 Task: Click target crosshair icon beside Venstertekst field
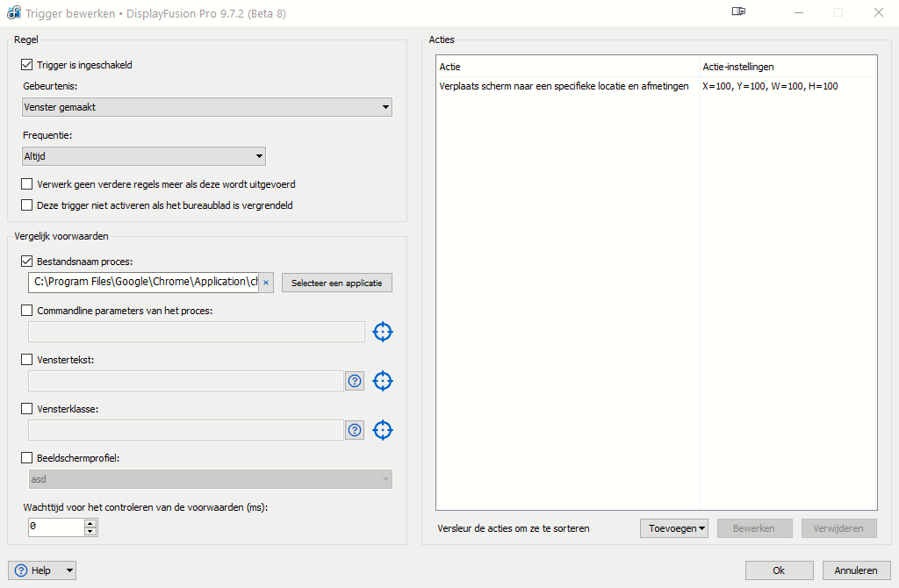point(382,381)
